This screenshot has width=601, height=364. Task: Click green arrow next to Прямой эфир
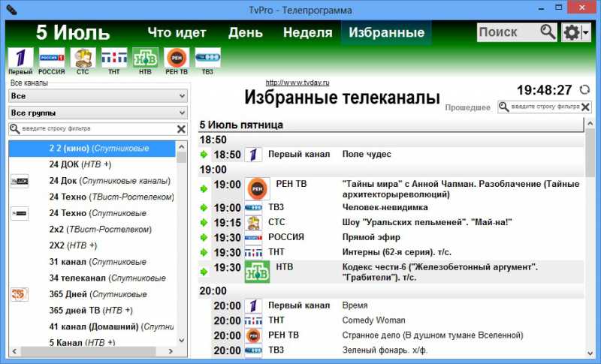pyautogui.click(x=204, y=238)
